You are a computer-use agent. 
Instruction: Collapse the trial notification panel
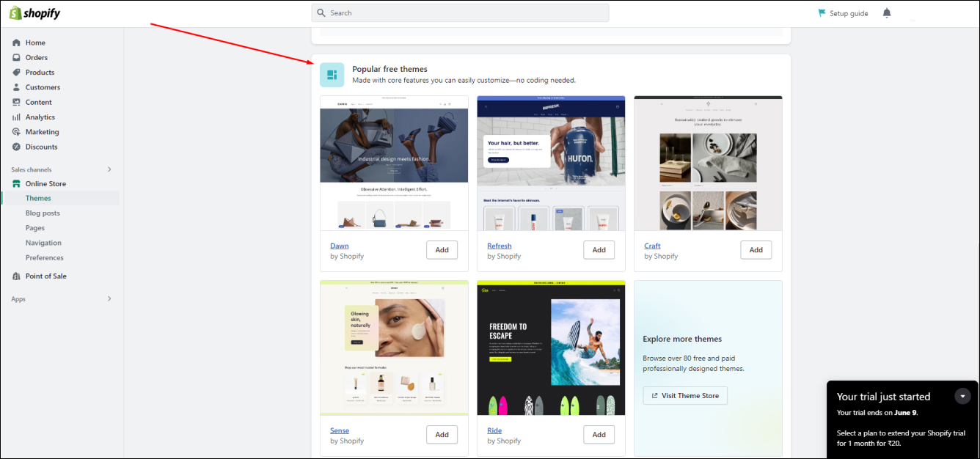click(x=962, y=396)
